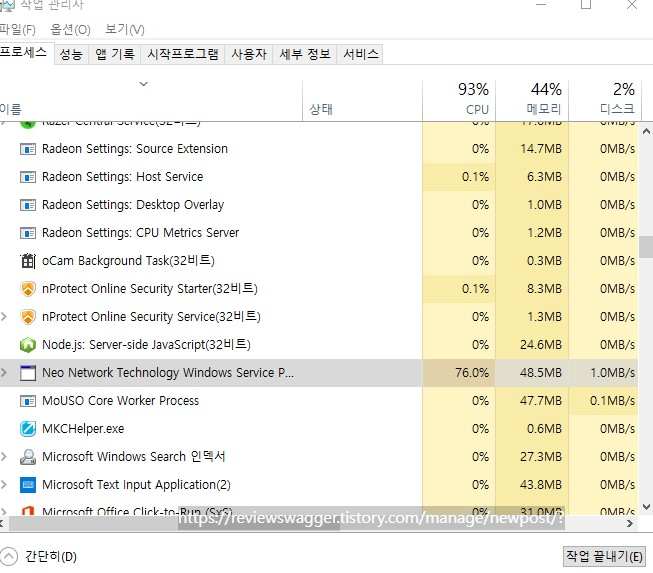Sort by the 디스크 column header
Viewport: 653px width, 573px height.
605,100
